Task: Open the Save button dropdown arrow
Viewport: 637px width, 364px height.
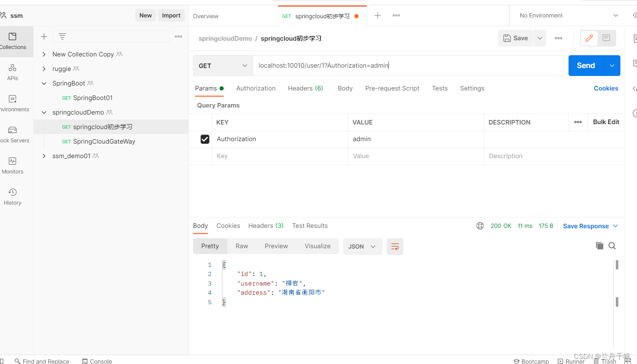Action: [x=540, y=38]
